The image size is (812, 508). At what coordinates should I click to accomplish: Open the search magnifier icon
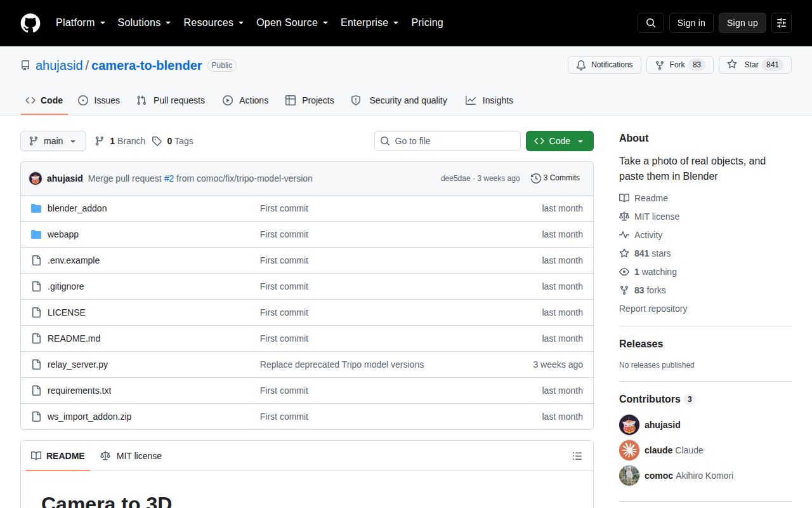pyautogui.click(x=651, y=23)
